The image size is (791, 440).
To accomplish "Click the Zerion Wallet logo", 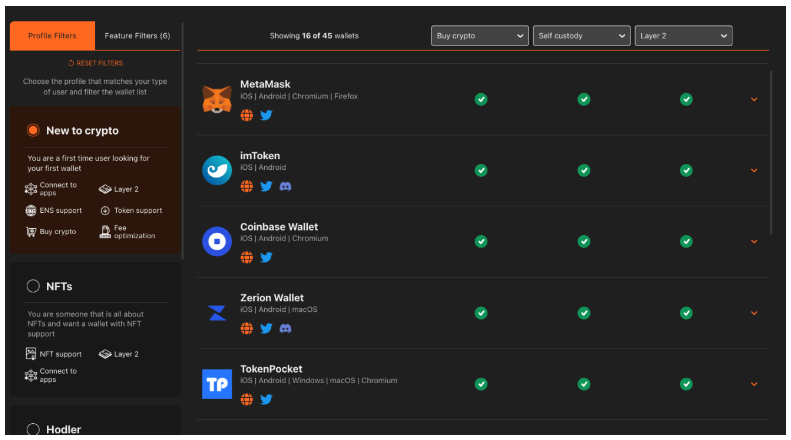I will pyautogui.click(x=217, y=313).
